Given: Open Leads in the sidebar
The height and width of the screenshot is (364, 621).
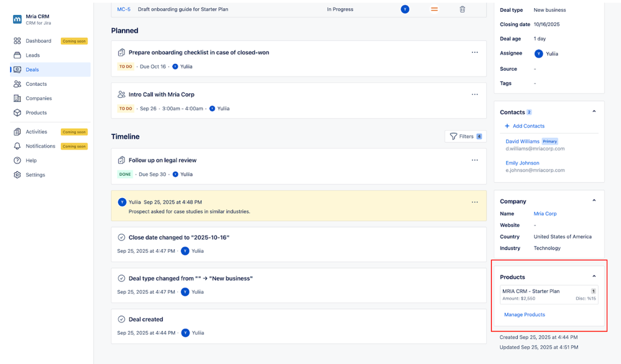Looking at the screenshot, I should (32, 55).
